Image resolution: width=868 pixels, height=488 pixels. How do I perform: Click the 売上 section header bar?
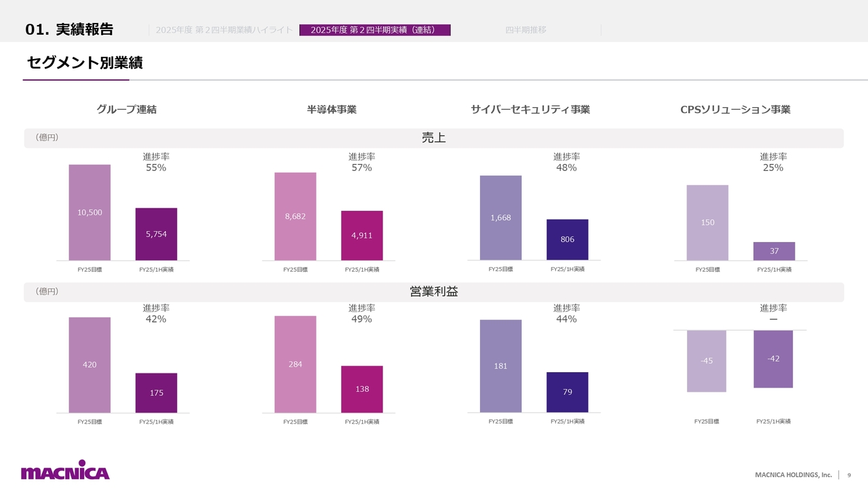pos(434,138)
